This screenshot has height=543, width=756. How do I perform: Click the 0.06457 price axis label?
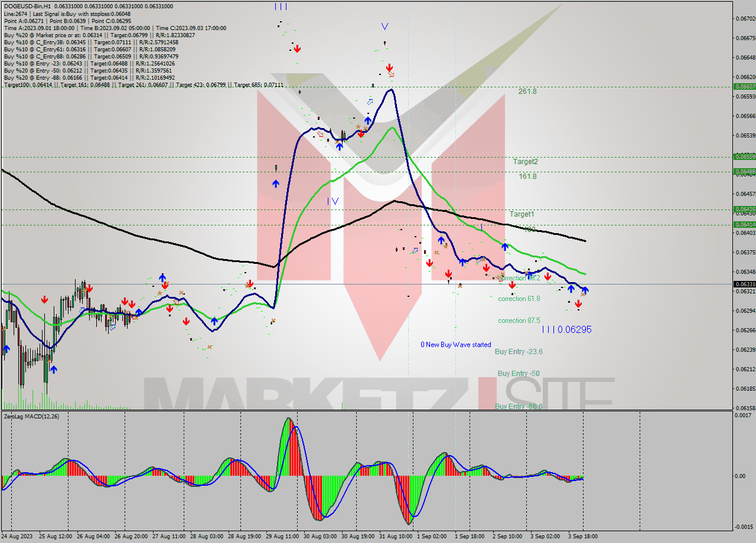coord(745,194)
